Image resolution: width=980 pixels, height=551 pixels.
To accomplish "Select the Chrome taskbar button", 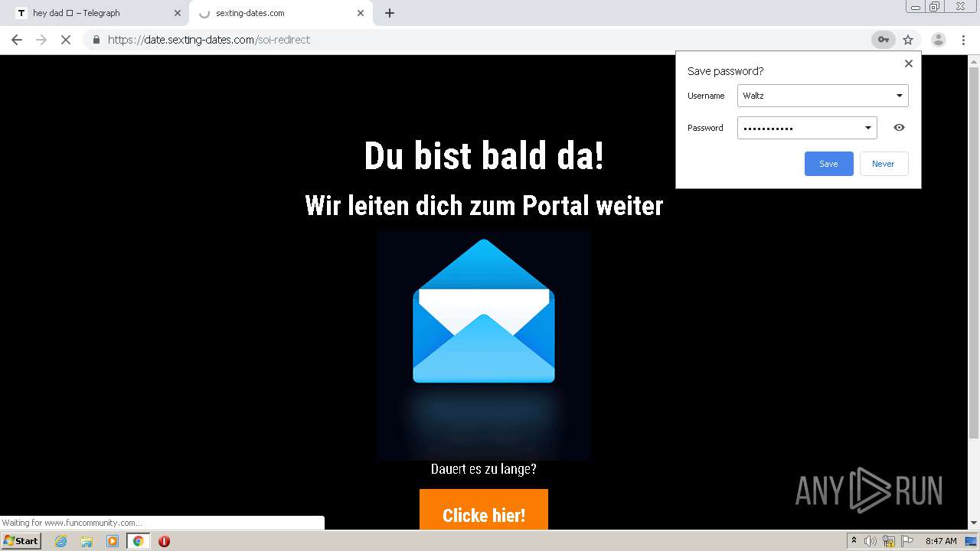I will (139, 541).
